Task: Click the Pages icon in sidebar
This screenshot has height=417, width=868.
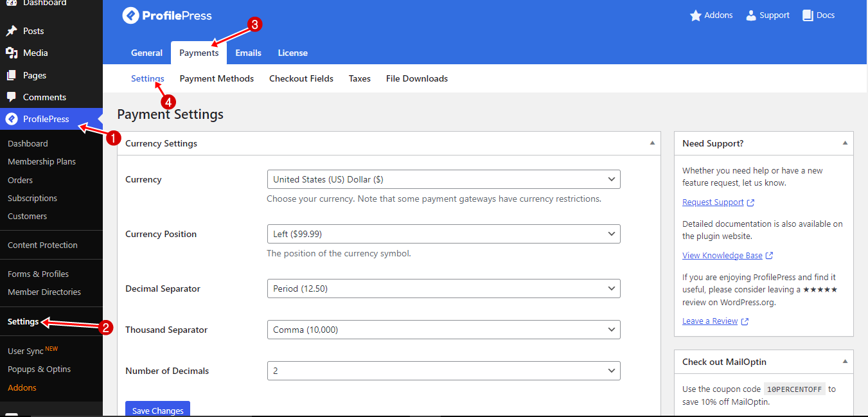Action: pos(11,75)
